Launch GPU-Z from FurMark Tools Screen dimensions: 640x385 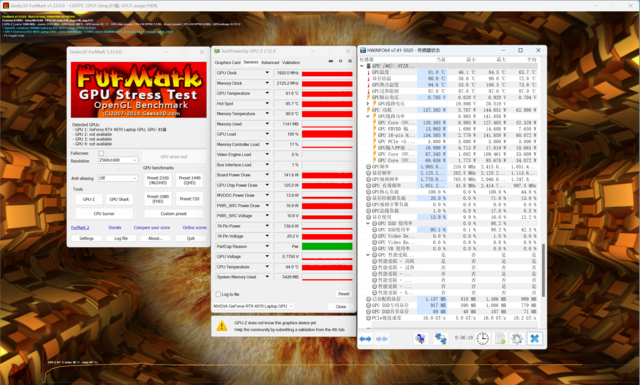click(89, 199)
